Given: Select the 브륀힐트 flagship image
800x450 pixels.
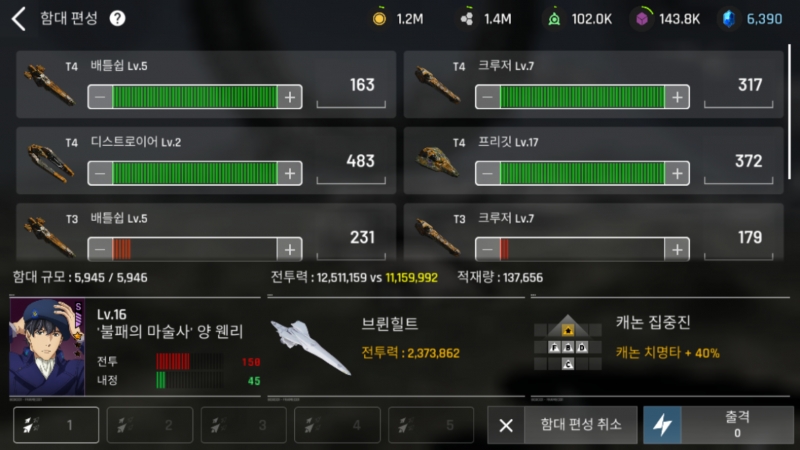Looking at the screenshot, I should coord(311,347).
